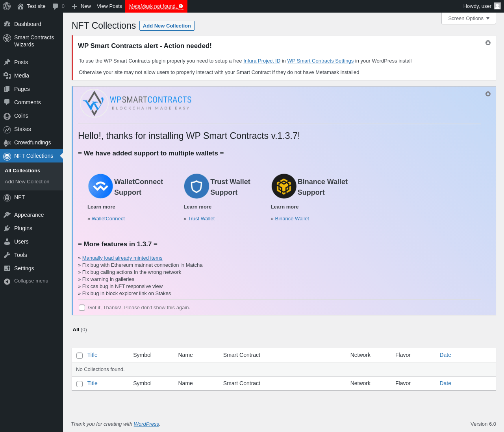
Task: Dismiss the WP Smart Contracts welcome panel
Action: pos(488,94)
